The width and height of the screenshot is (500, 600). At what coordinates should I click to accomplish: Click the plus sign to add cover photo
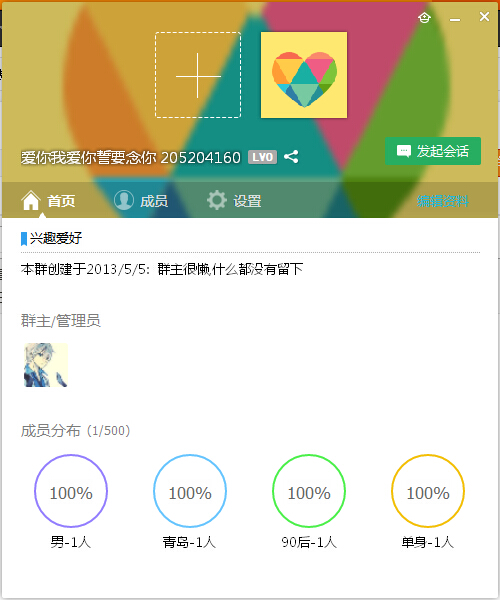198,75
